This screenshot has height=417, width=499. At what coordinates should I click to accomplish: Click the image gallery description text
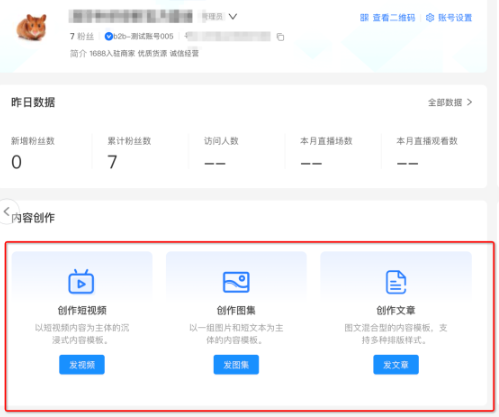click(236, 334)
